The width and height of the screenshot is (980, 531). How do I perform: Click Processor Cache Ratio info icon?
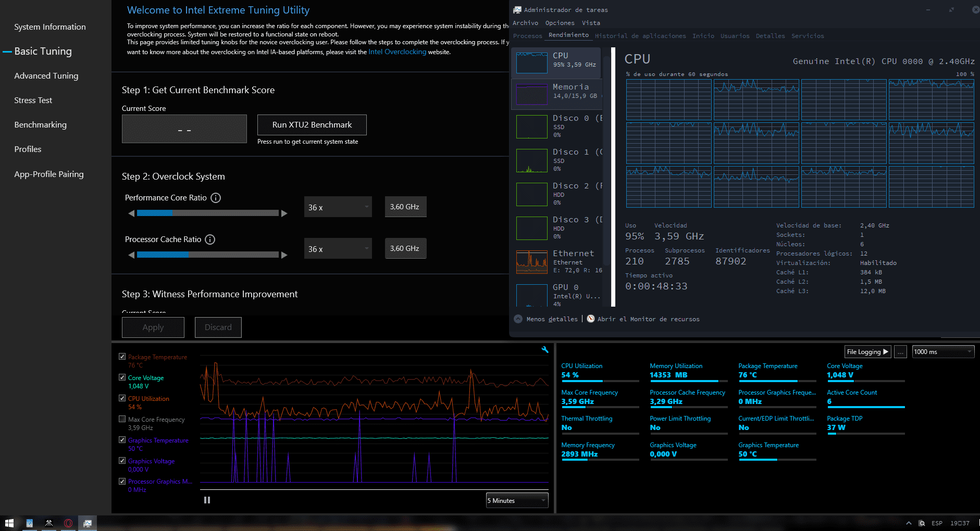[210, 239]
